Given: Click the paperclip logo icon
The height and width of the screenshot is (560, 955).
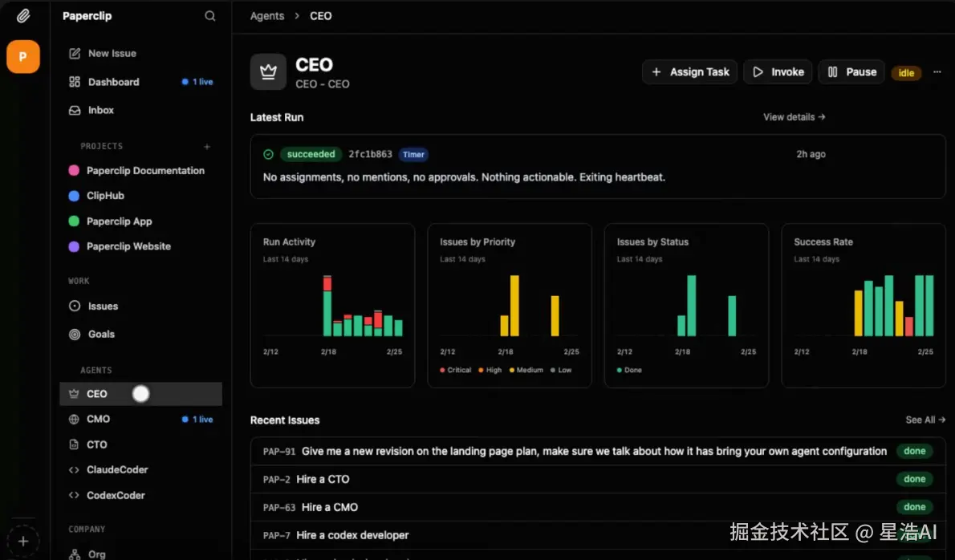Looking at the screenshot, I should coord(23,16).
